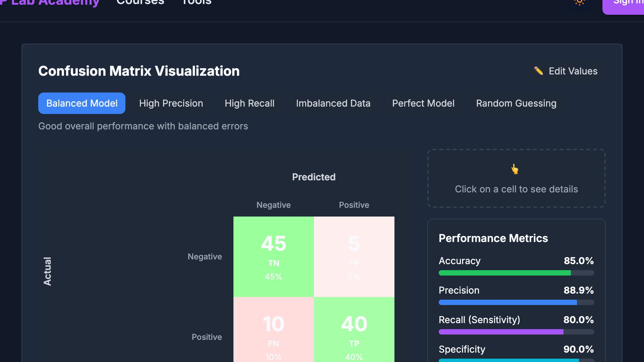
Task: Click the pencil icon beside Edit Values
Action: (x=539, y=71)
